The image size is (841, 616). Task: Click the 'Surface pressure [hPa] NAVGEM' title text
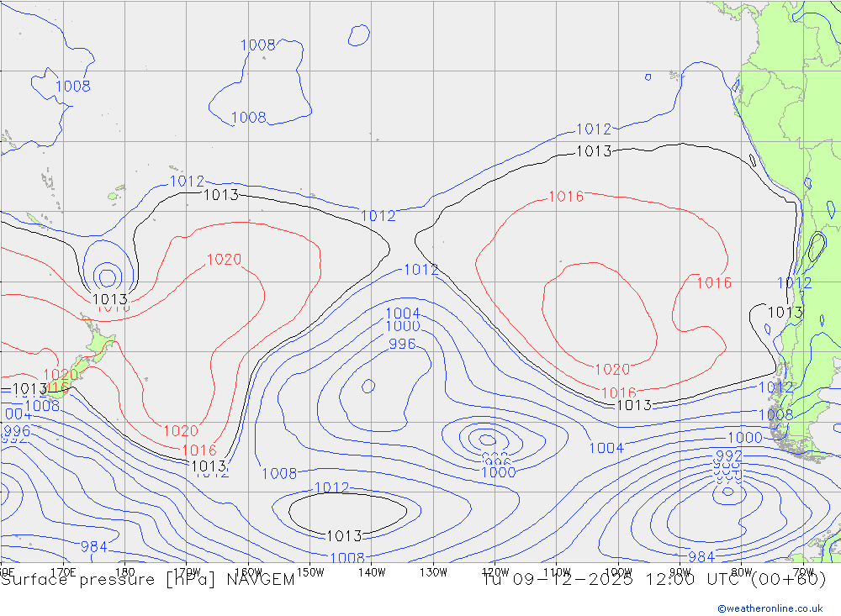point(148,580)
